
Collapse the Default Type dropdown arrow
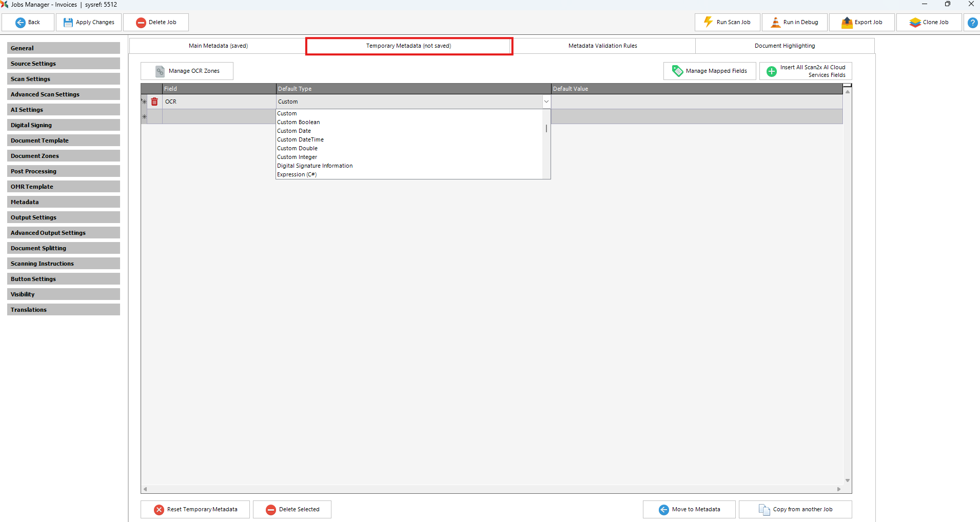pos(546,102)
